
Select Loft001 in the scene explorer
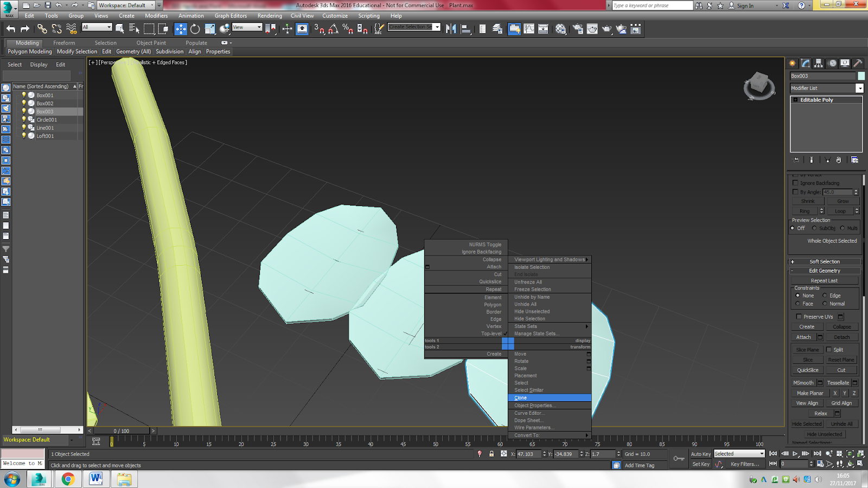[x=45, y=136]
